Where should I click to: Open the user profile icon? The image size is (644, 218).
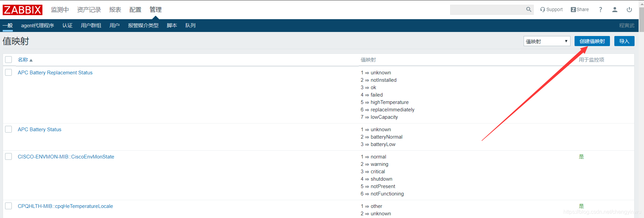615,10
